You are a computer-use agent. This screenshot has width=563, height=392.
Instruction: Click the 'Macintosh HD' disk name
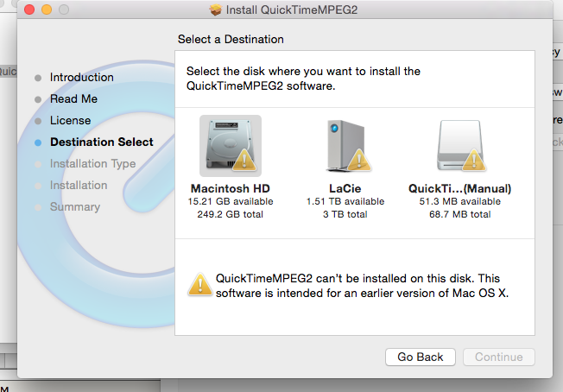(x=231, y=188)
